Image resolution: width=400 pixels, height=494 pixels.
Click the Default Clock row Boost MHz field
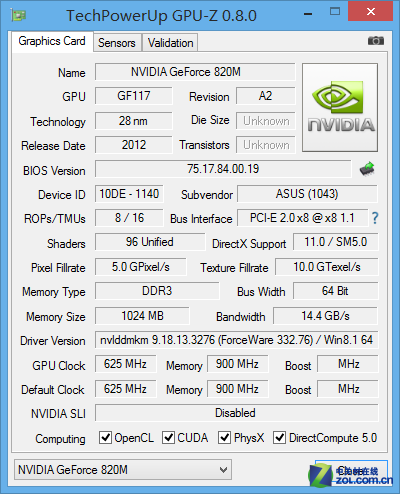(x=348, y=389)
